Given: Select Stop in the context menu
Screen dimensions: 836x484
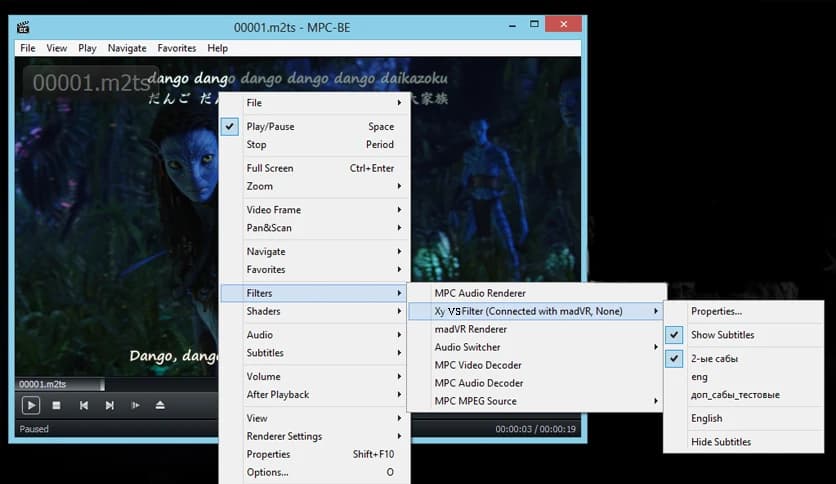Looking at the screenshot, I should (315, 144).
